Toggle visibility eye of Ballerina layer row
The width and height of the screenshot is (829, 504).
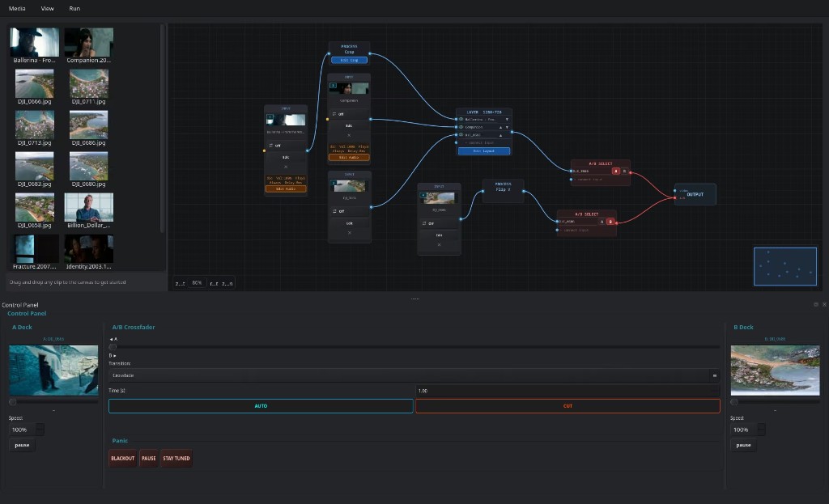(461, 120)
